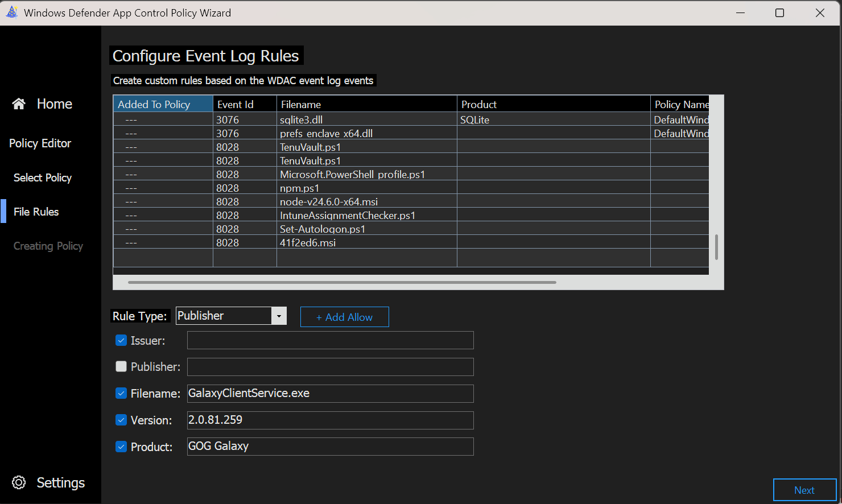Enable the Publisher checkbox
842x504 pixels.
[x=121, y=366]
